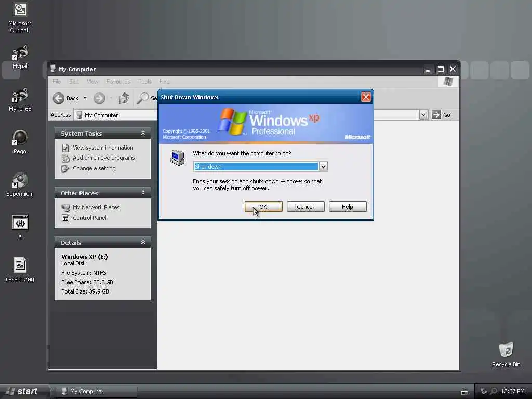
Task: Open the View menu
Action: pos(92,82)
